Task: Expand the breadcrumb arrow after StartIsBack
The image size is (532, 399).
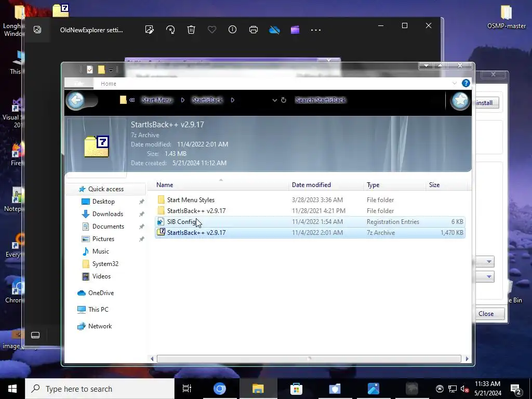Action: point(232,100)
